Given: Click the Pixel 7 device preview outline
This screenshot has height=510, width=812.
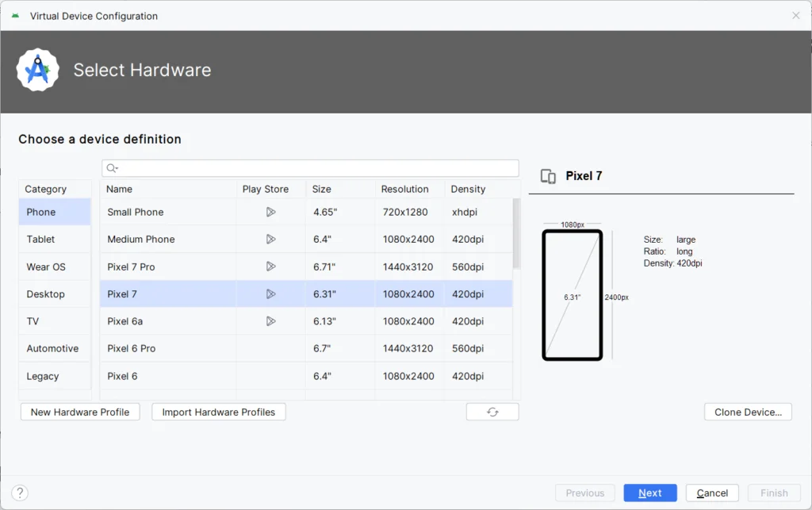Looking at the screenshot, I should pyautogui.click(x=573, y=295).
